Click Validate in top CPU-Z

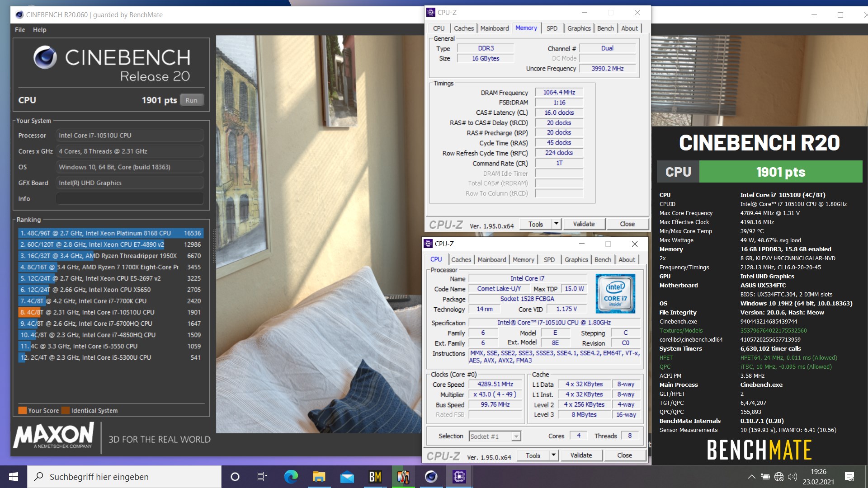pos(584,224)
